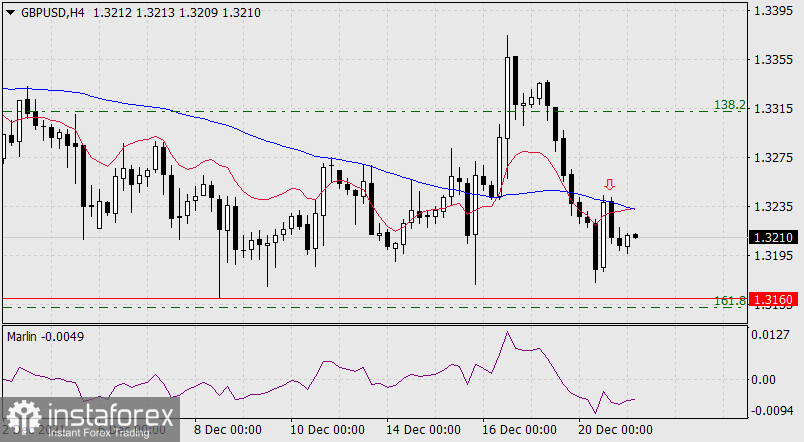Click the 138.2 Fibonacci level label
The image size is (804, 442).
click(727, 104)
